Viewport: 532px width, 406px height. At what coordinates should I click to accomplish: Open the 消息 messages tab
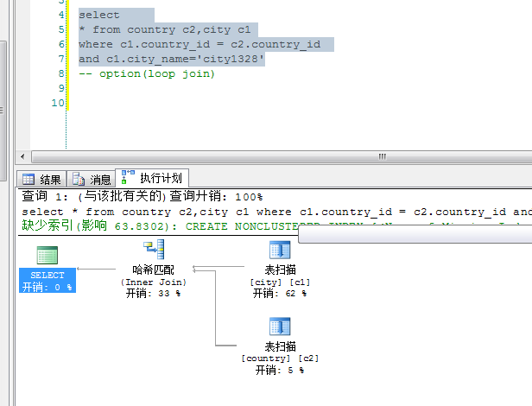click(x=92, y=179)
